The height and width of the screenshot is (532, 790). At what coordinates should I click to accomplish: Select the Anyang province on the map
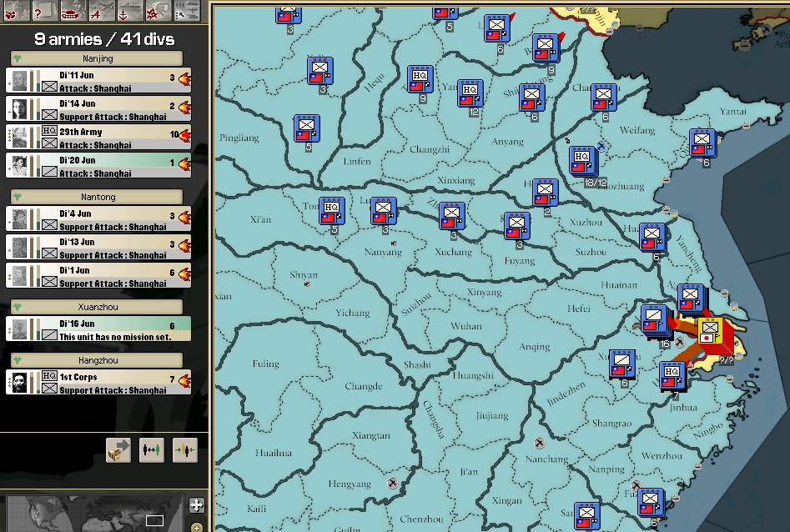coord(507,142)
